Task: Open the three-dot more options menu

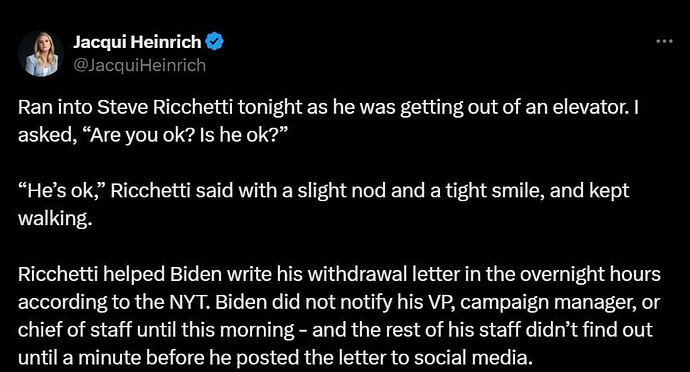Action: (x=664, y=41)
